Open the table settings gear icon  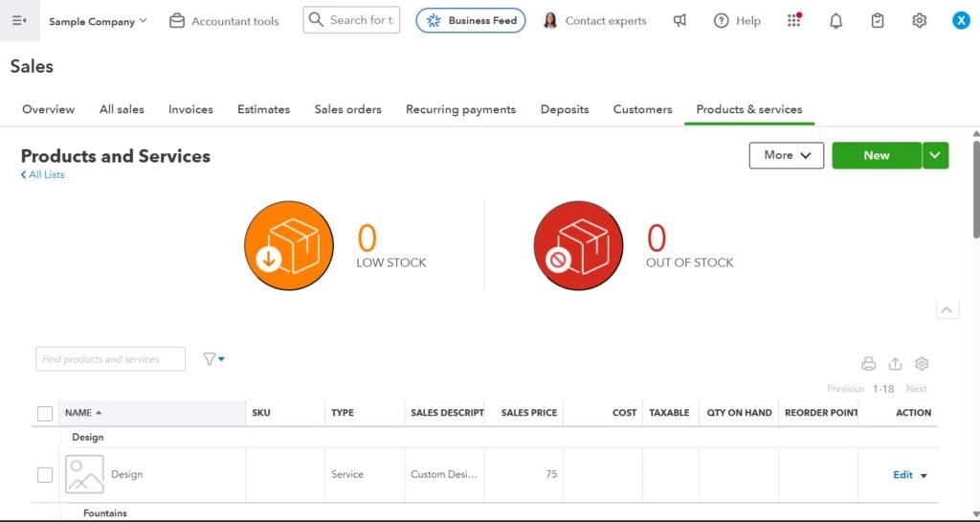[922, 364]
